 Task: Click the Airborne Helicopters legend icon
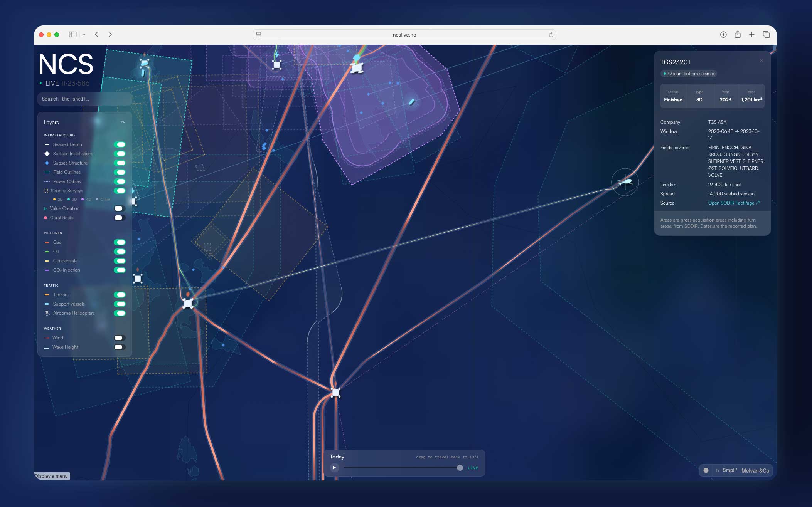click(x=47, y=313)
